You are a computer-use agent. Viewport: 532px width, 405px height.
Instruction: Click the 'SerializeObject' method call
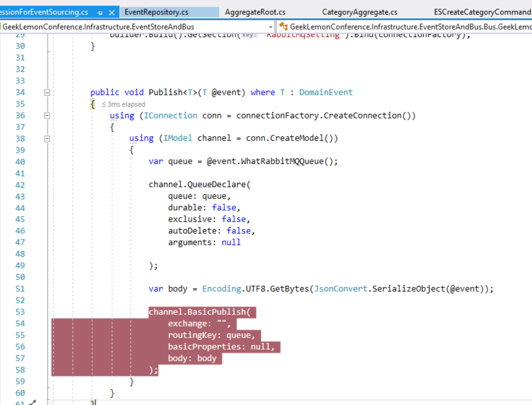pos(409,289)
